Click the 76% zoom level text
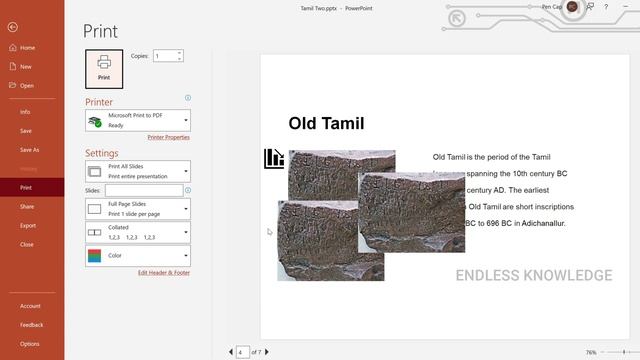The height and width of the screenshot is (360, 640). click(x=591, y=352)
